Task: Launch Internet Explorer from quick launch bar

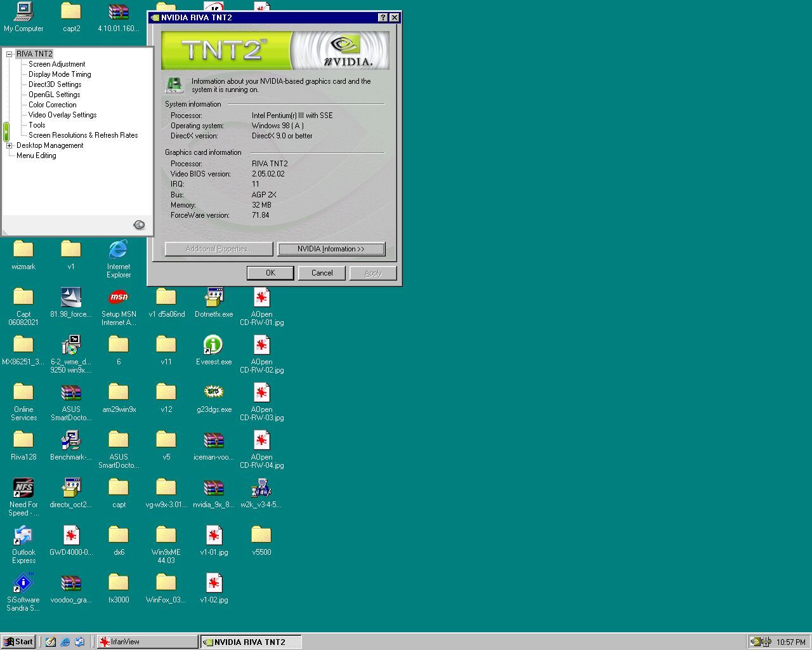Action: 65,642
